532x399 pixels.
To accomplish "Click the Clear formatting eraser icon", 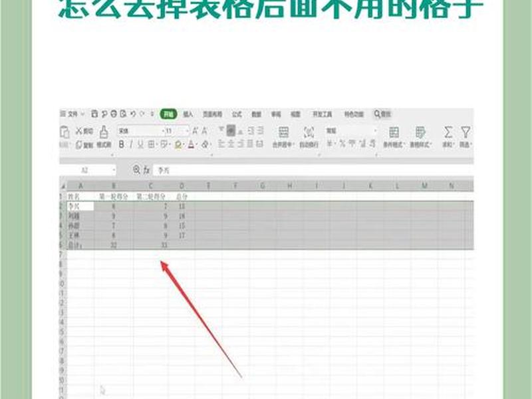I will [205, 145].
